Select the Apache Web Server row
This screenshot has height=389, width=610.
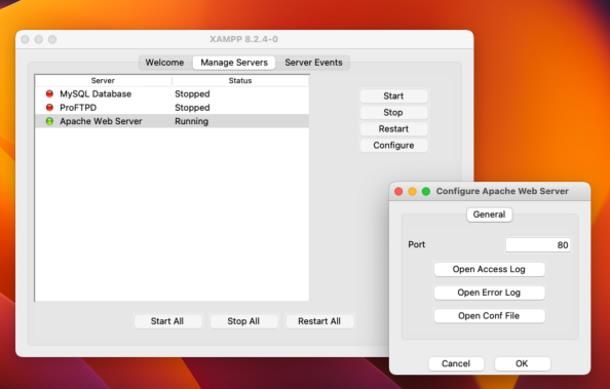pos(172,121)
